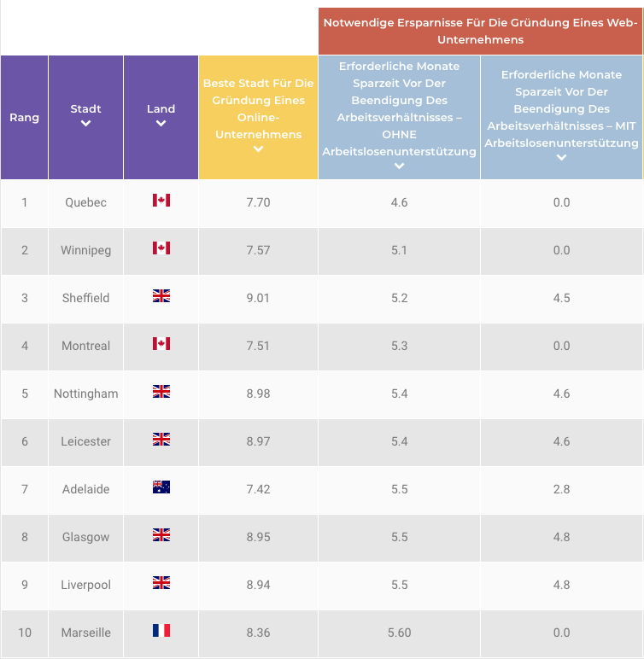The image size is (644, 659).
Task: Click the UK flag beside Leicester
Action: point(161,440)
